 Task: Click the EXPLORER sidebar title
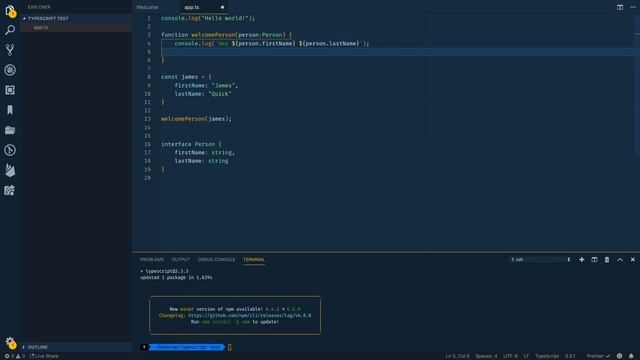pos(39,7)
